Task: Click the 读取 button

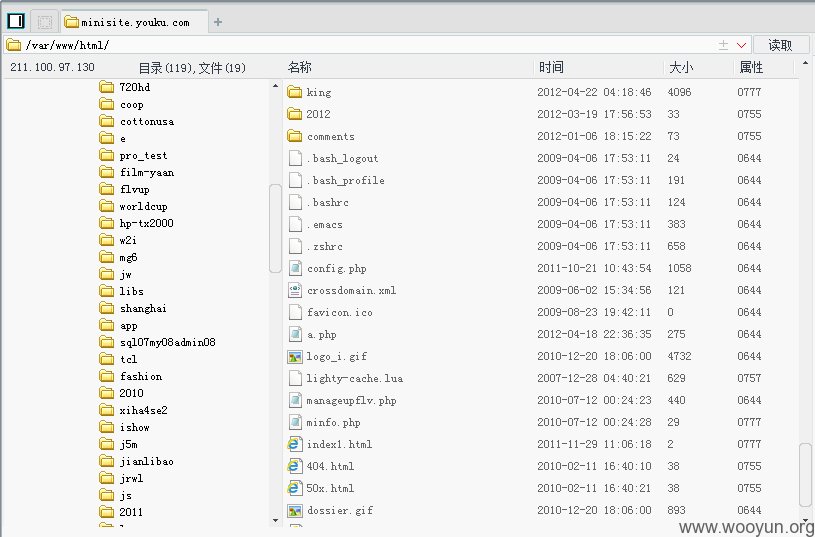Action: 781,45
